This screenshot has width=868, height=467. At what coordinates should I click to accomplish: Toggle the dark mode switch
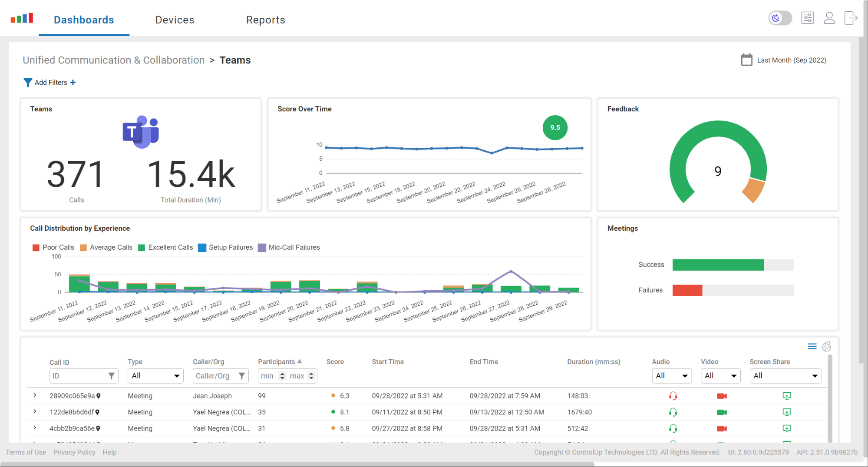[780, 18]
